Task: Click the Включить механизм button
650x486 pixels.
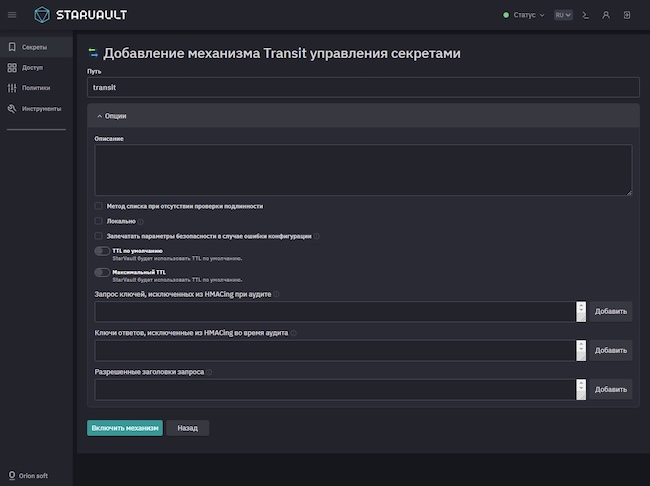Action: pyautogui.click(x=124, y=428)
